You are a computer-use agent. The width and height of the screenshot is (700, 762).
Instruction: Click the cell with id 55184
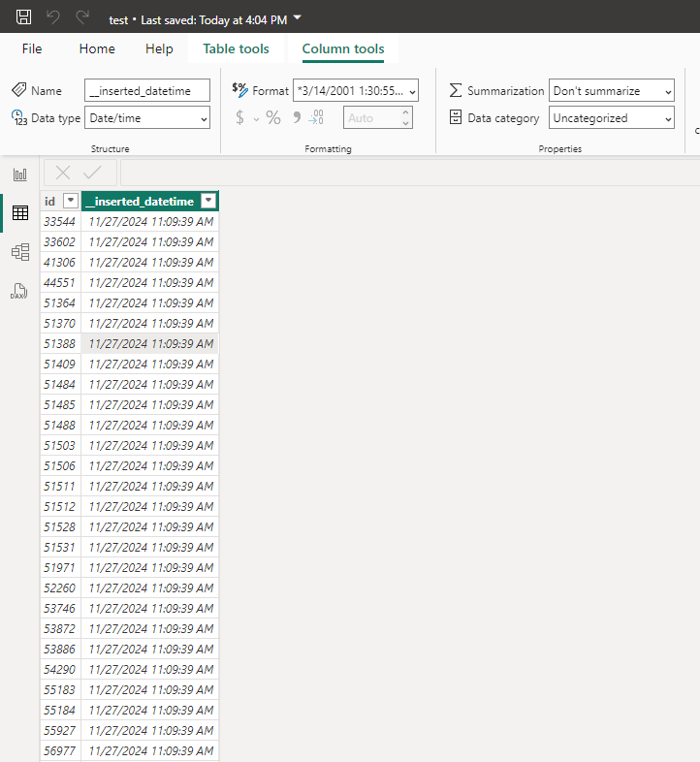pyautogui.click(x=60, y=711)
